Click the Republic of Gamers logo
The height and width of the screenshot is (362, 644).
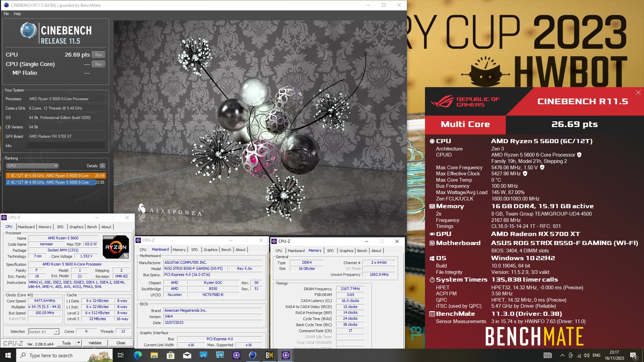(x=465, y=102)
